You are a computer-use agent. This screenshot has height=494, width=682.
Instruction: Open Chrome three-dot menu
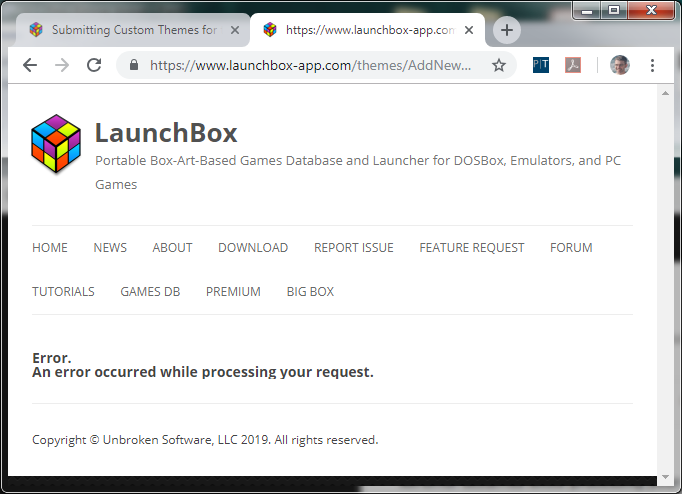[x=652, y=65]
